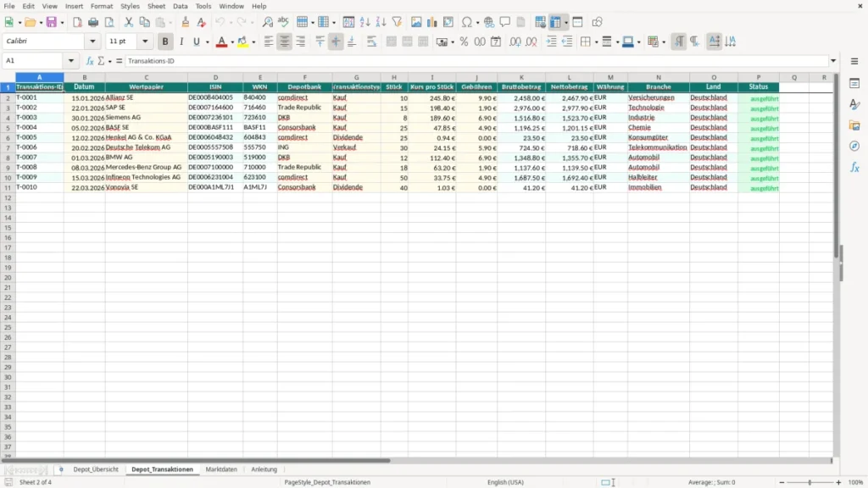Viewport: 868px width, 488px height.
Task: Delete a decimal place
Action: click(531, 42)
